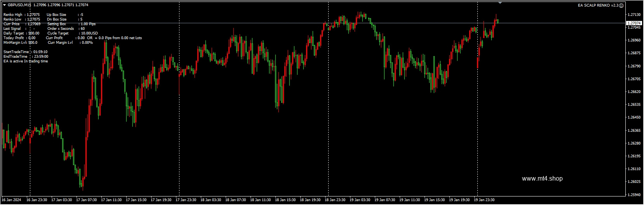Click the 18 Jan 23:30 time axis label
The height and width of the screenshot is (205, 644).
[x=335, y=200]
